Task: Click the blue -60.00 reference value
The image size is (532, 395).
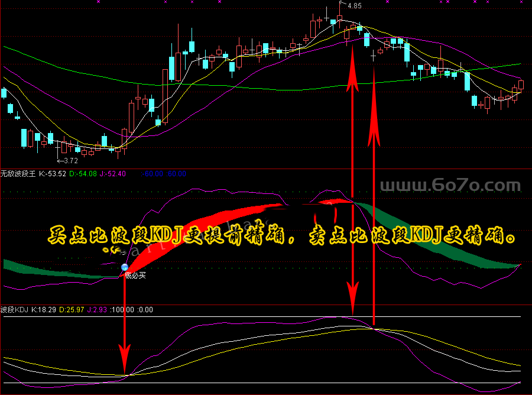Action: [x=153, y=174]
